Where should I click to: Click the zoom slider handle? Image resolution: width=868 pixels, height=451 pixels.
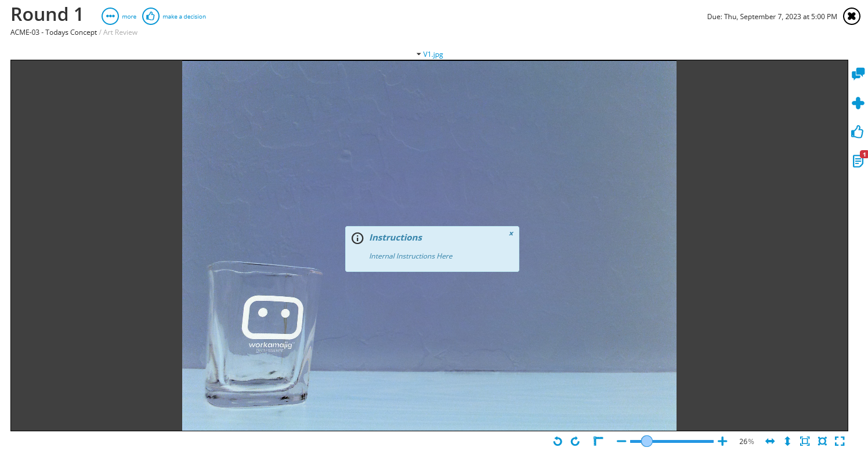[x=647, y=441]
